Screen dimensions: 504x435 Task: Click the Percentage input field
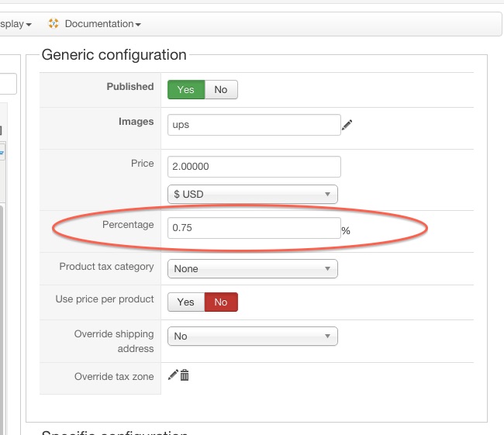[x=254, y=228]
